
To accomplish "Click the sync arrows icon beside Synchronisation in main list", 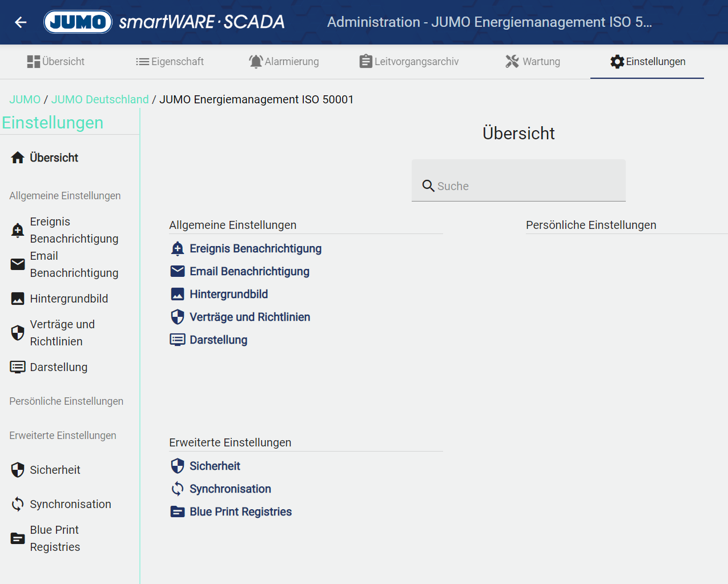I will [178, 489].
